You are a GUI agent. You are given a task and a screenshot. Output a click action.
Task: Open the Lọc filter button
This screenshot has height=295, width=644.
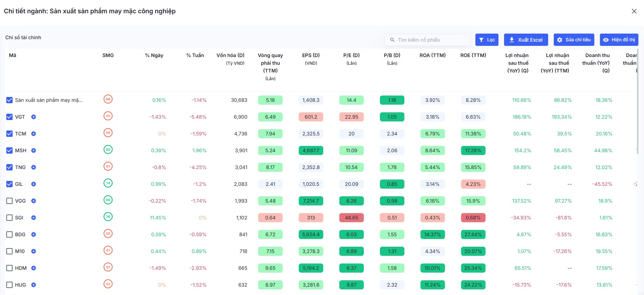point(487,40)
